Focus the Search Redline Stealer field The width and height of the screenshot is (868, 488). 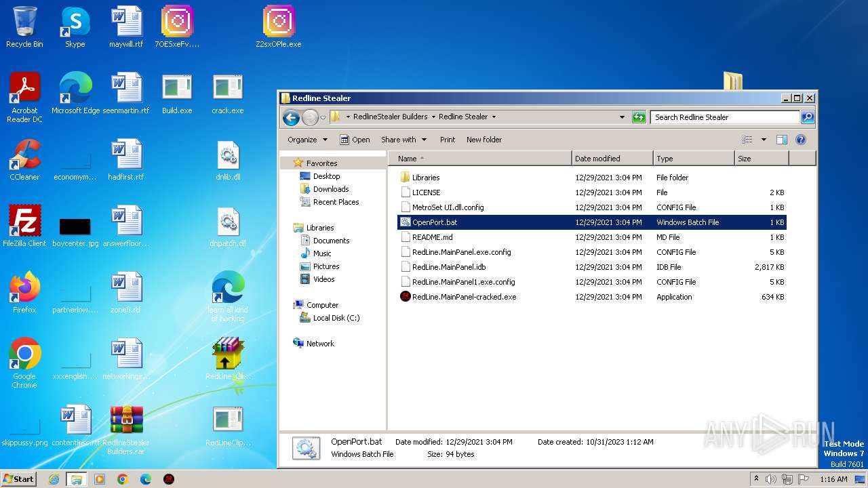724,117
